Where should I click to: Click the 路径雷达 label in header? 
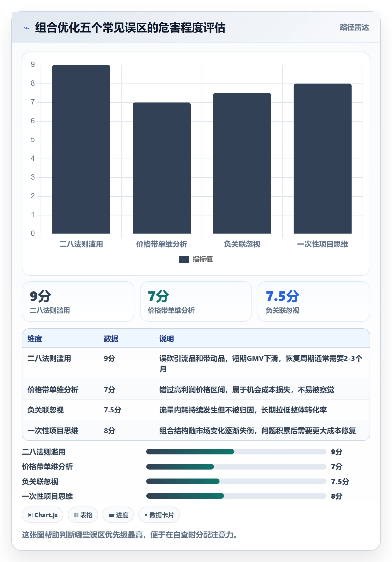tap(354, 27)
